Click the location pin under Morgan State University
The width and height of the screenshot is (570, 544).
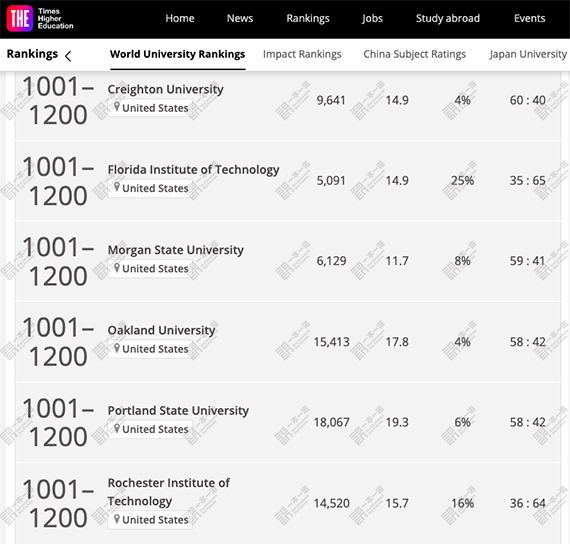point(117,268)
